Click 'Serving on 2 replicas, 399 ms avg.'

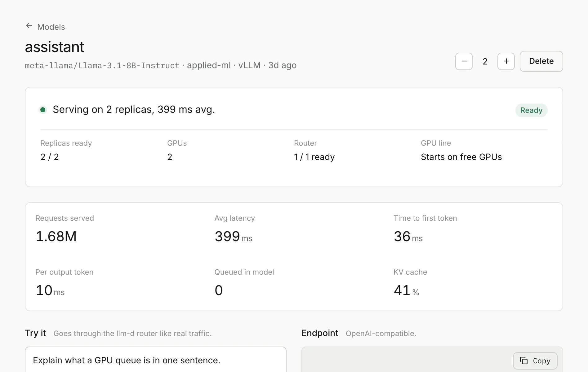(134, 109)
